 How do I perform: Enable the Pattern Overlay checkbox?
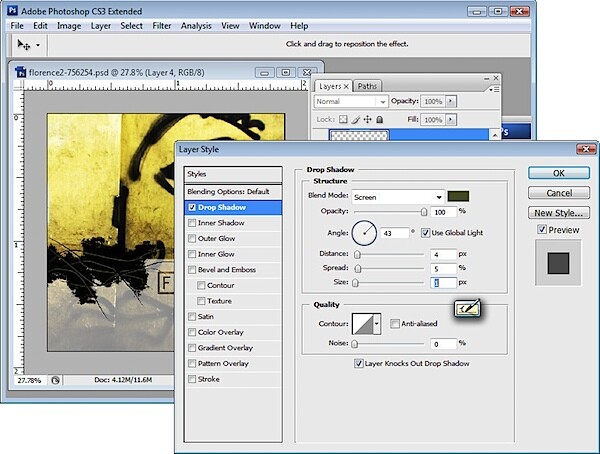coord(192,364)
